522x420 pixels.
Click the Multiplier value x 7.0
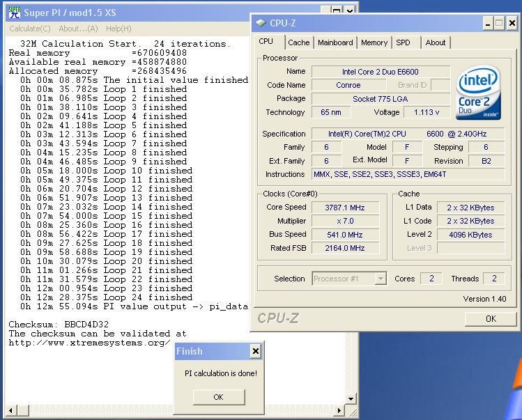click(x=345, y=221)
